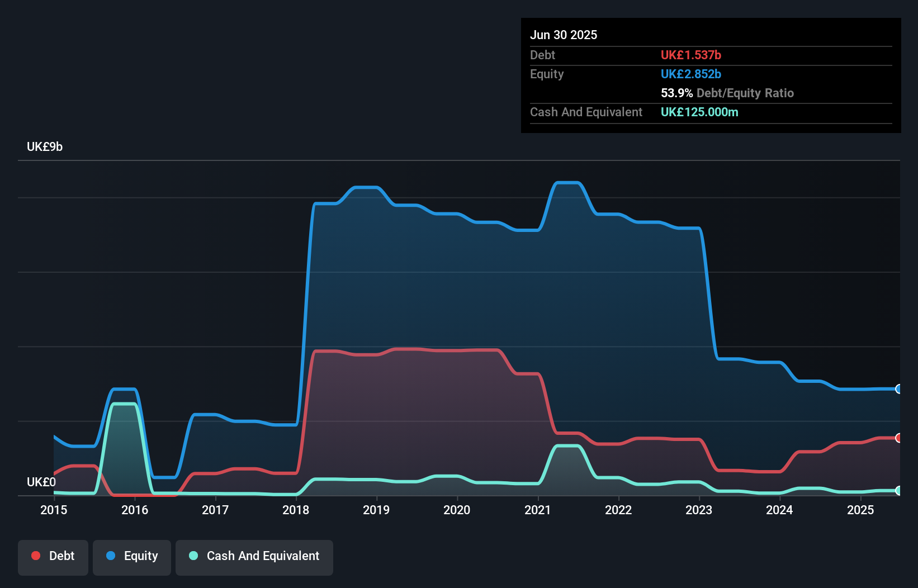
Task: Click the teal Cash And Equivalent dot icon
Action: click(193, 556)
